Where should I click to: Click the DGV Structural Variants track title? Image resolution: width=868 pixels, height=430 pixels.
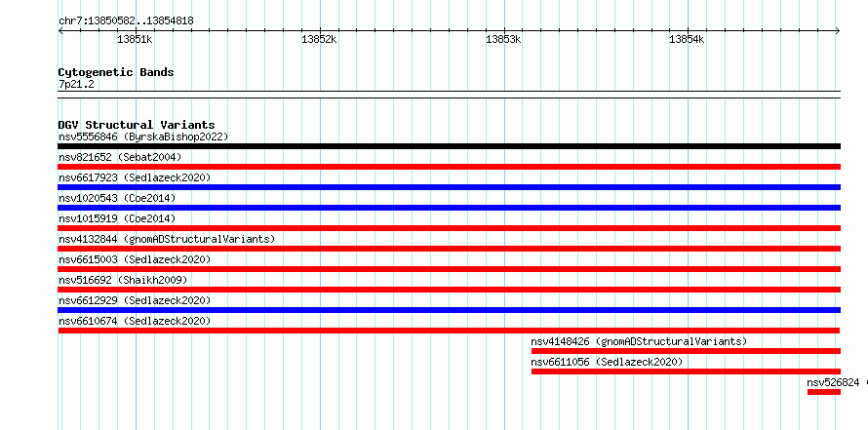coord(137,125)
